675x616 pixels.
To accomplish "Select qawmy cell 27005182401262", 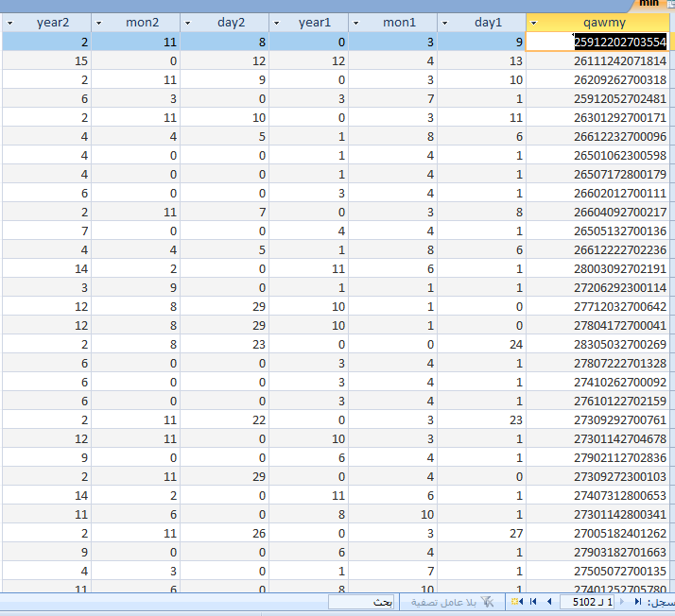I will [597, 534].
